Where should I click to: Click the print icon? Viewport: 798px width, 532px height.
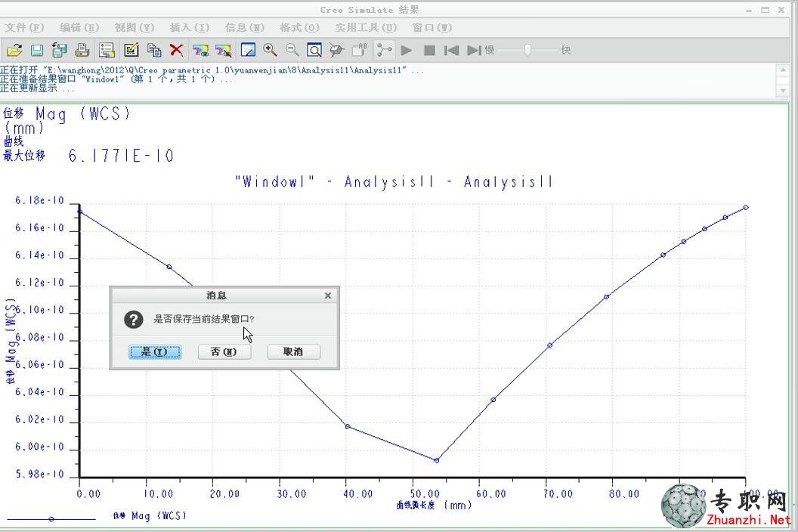click(x=82, y=50)
